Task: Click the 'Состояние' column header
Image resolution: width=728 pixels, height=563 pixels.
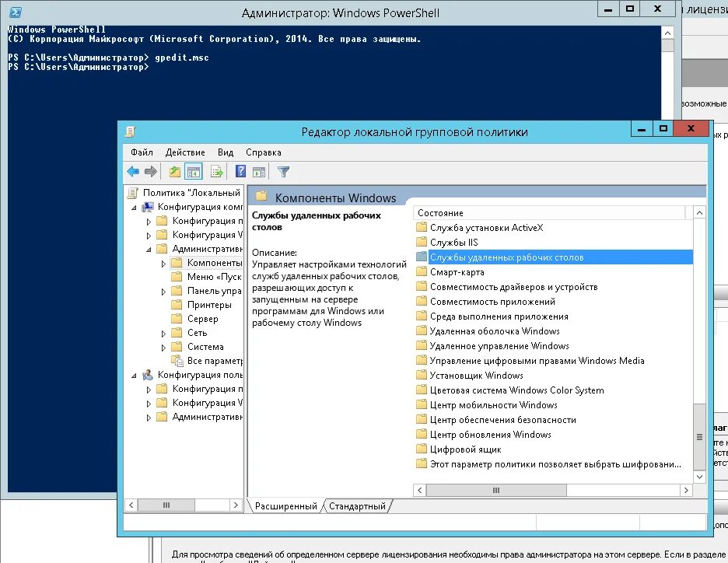Action: pos(549,213)
